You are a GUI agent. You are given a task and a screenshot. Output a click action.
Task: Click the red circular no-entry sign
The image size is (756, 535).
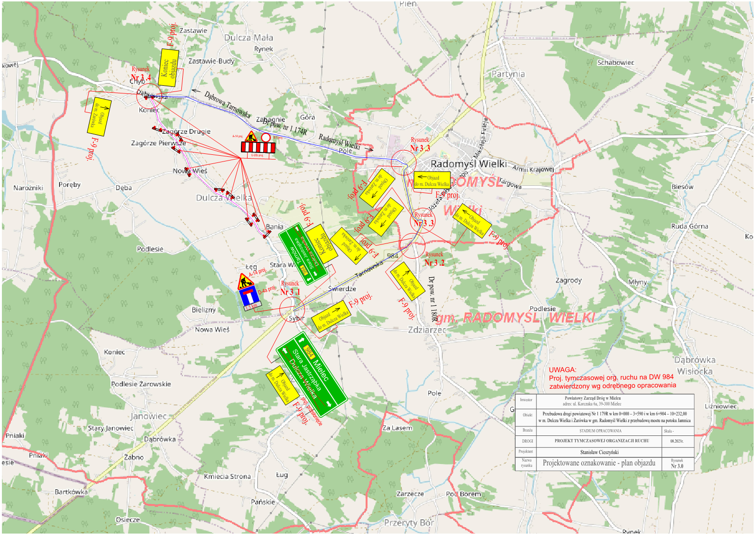pyautogui.click(x=266, y=138)
